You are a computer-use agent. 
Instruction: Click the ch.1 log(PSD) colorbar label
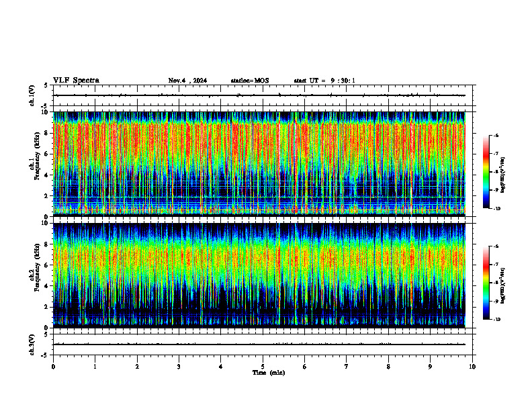pos(503,175)
